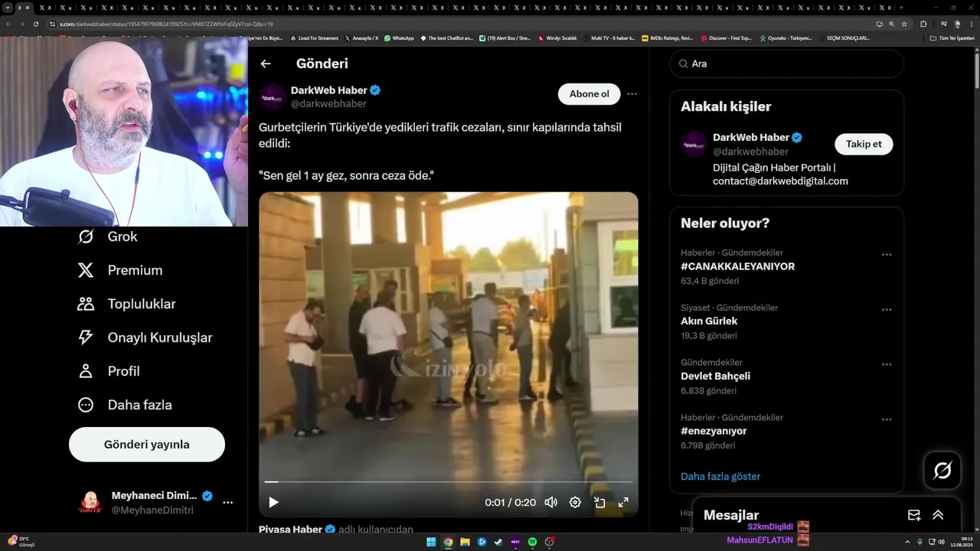The width and height of the screenshot is (980, 551).
Task: Open Spotify from the taskbar
Action: [532, 542]
